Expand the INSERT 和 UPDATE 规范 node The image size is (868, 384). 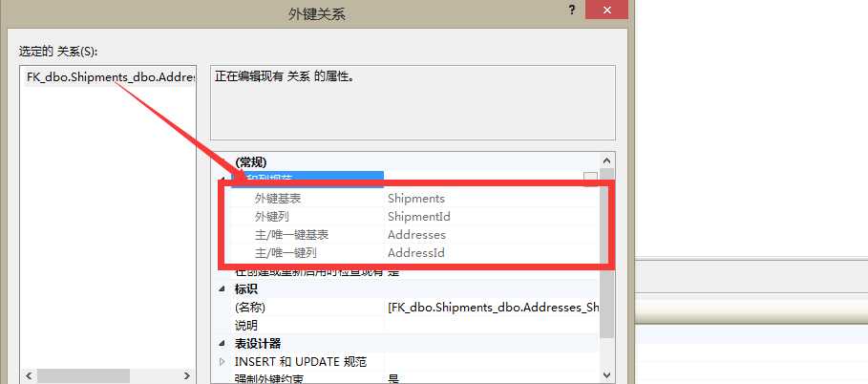pyautogui.click(x=222, y=362)
